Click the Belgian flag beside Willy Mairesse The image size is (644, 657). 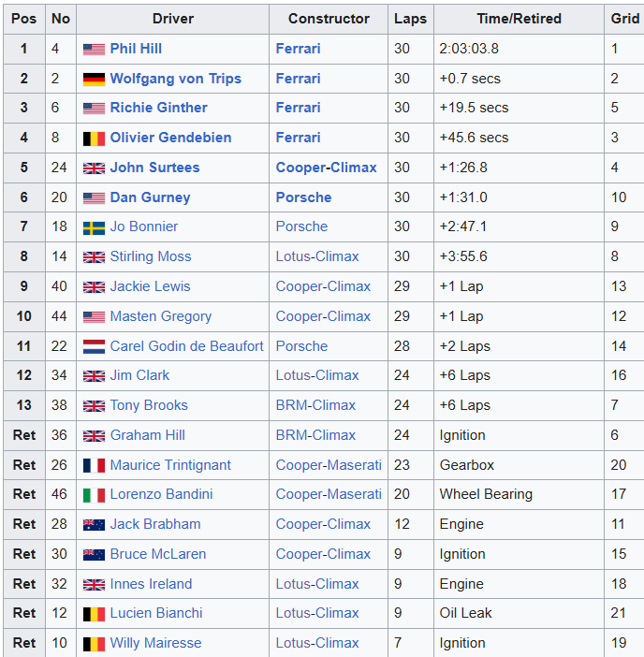(x=94, y=645)
